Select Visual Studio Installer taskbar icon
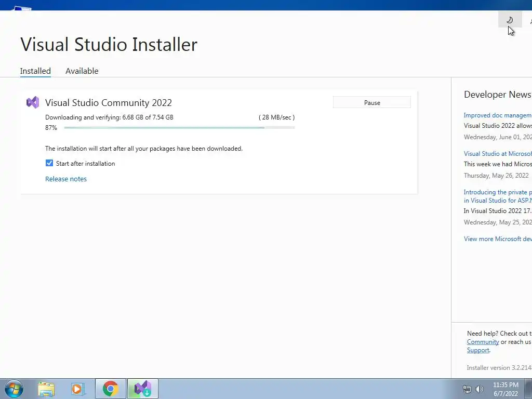 click(x=143, y=389)
